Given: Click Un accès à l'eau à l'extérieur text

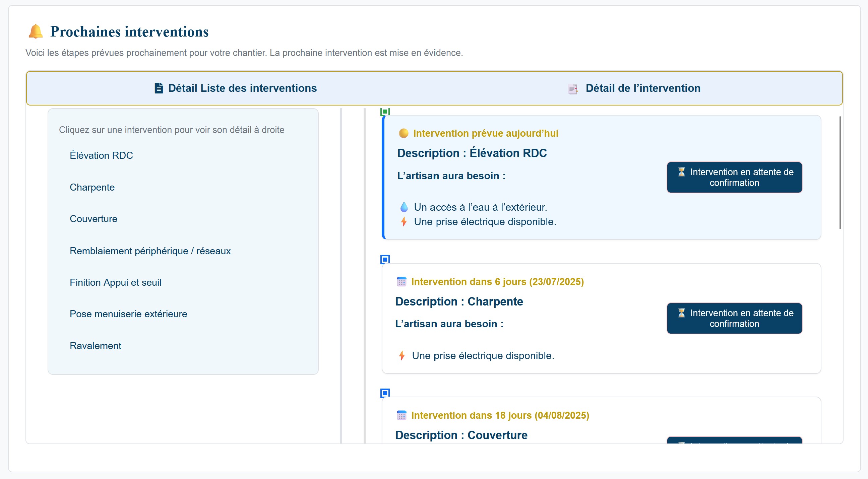Looking at the screenshot, I should click(x=481, y=207).
